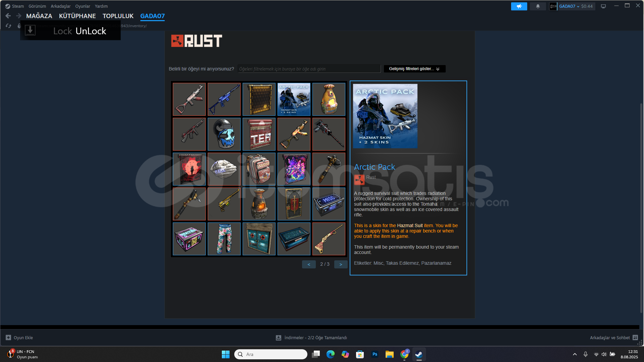Screen dimensions: 644x362
Task: Switch to the TOPLULUK tab
Action: tap(118, 16)
